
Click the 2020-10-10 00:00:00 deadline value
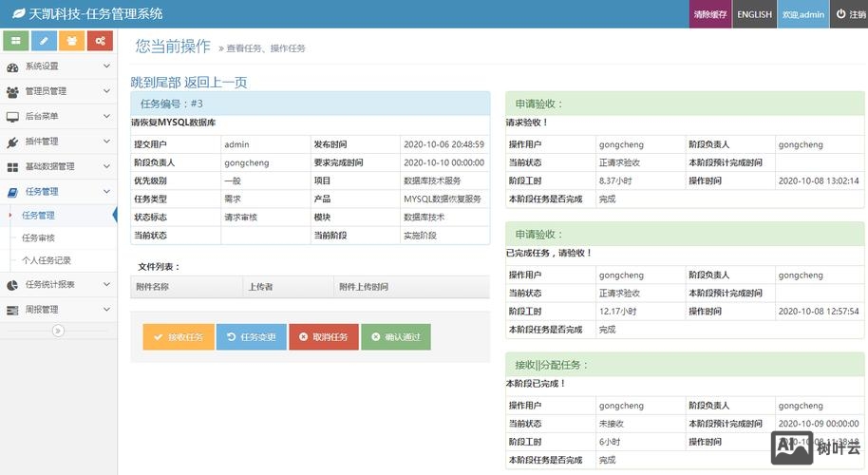tap(443, 162)
